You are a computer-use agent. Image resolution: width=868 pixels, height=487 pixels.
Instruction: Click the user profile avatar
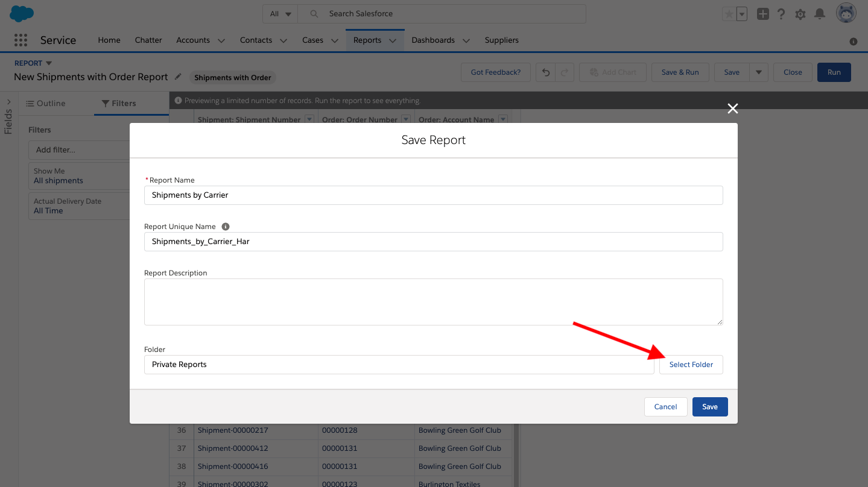click(846, 13)
